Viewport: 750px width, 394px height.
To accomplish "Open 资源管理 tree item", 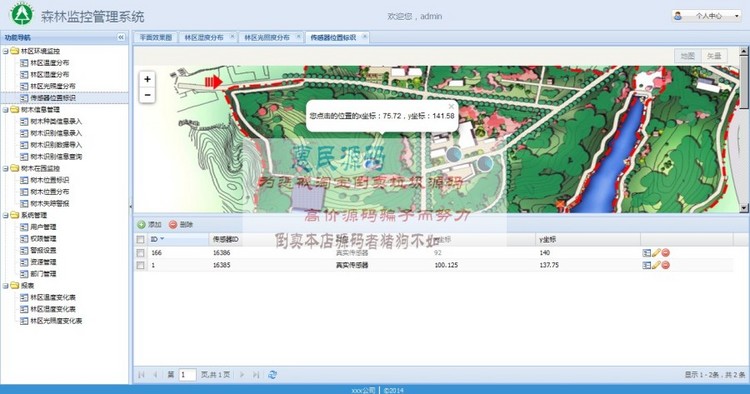I will (43, 262).
